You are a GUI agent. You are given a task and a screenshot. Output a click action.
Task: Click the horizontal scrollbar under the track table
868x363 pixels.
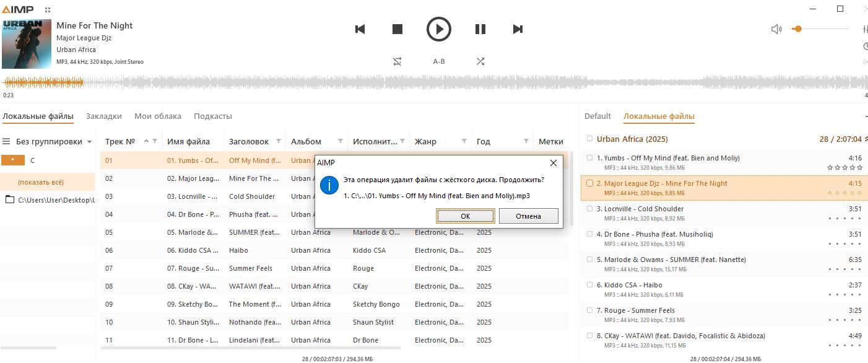pos(251,348)
